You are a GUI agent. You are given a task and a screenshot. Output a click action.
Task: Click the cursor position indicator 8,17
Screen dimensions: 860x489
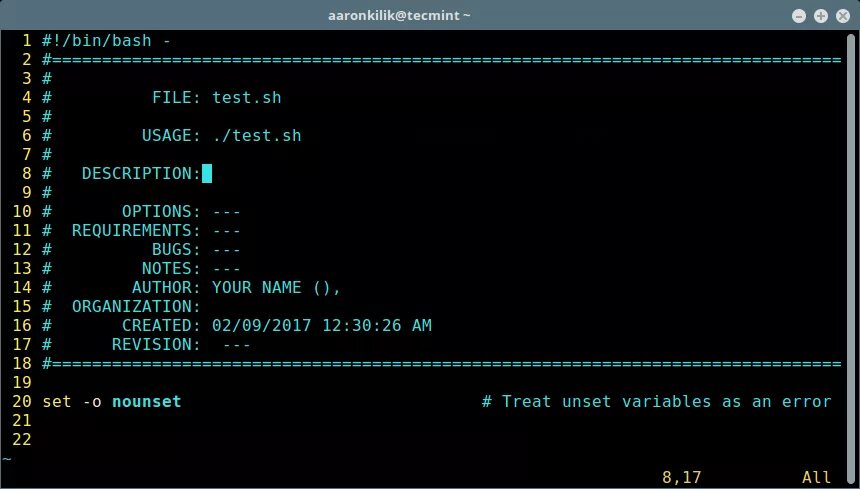click(681, 477)
